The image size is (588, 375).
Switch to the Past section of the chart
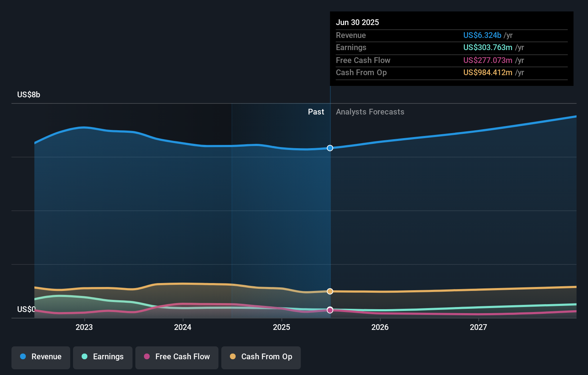click(316, 112)
